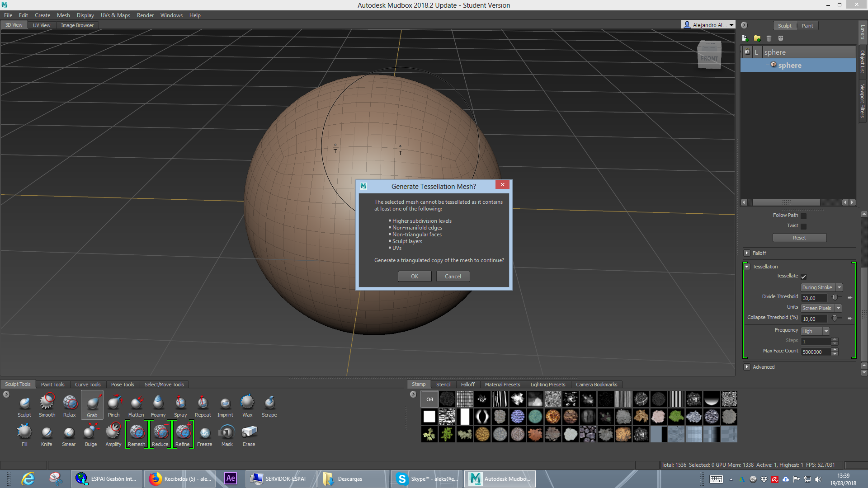This screenshot has width=868, height=488.
Task: Open the Frequency High dropdown
Action: tap(815, 331)
